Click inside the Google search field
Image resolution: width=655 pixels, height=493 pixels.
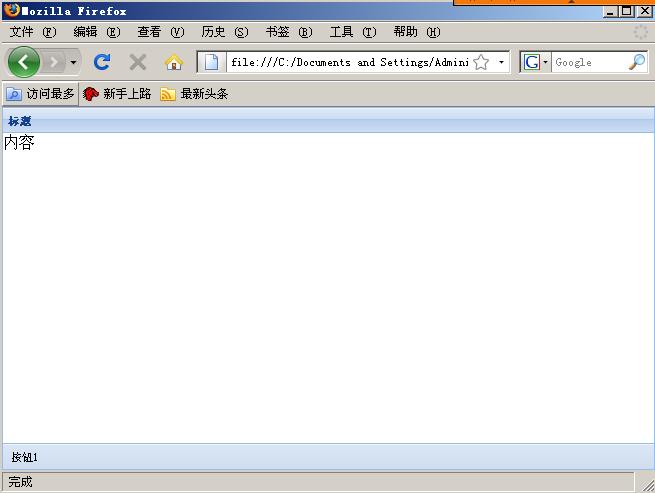(x=588, y=62)
